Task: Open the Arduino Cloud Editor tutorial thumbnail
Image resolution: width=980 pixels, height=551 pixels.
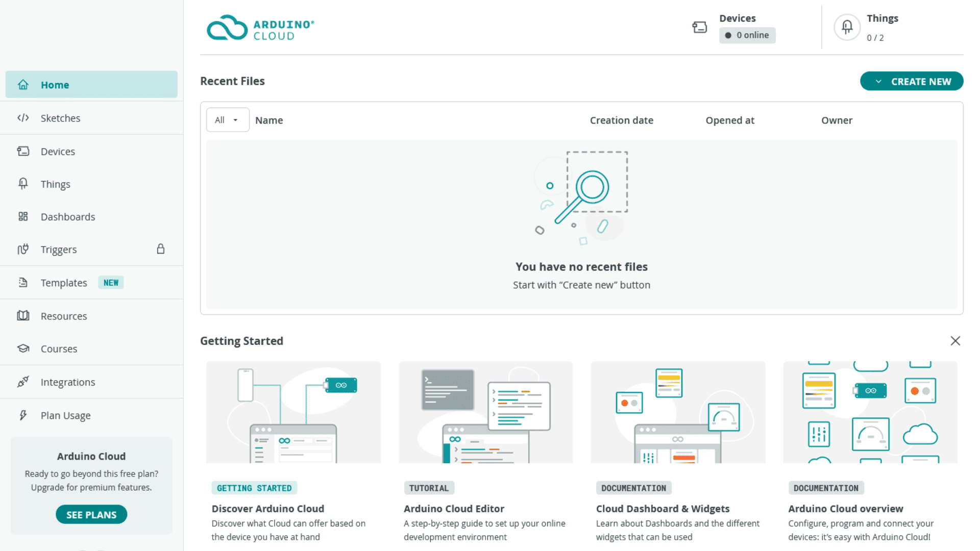Action: pos(486,412)
